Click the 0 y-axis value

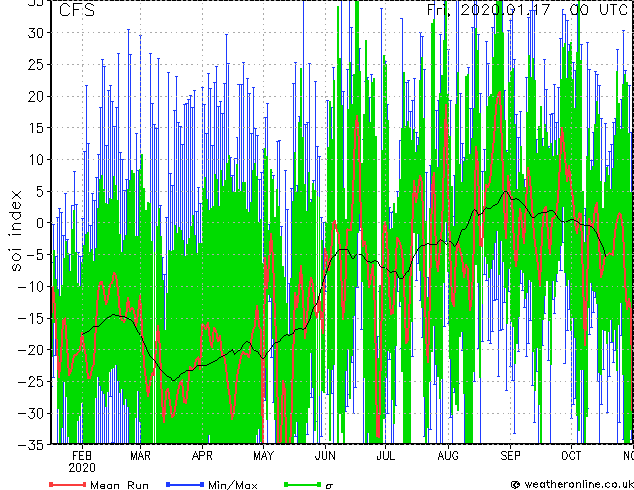pos(39,223)
